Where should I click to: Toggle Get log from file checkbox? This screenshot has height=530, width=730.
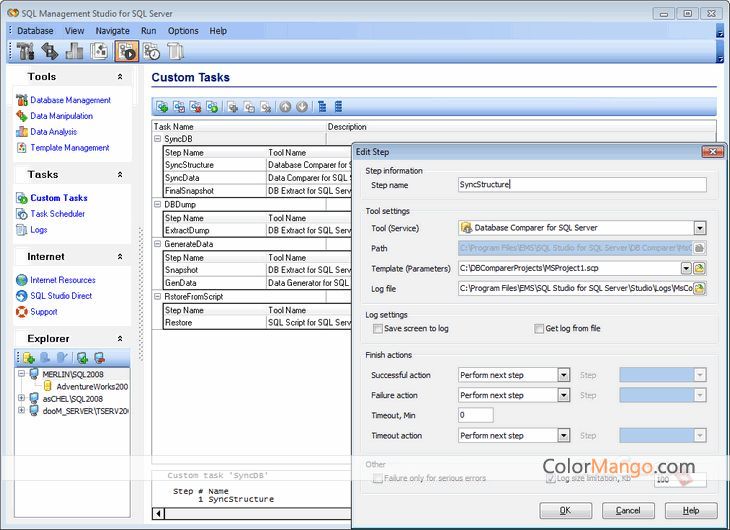(539, 329)
